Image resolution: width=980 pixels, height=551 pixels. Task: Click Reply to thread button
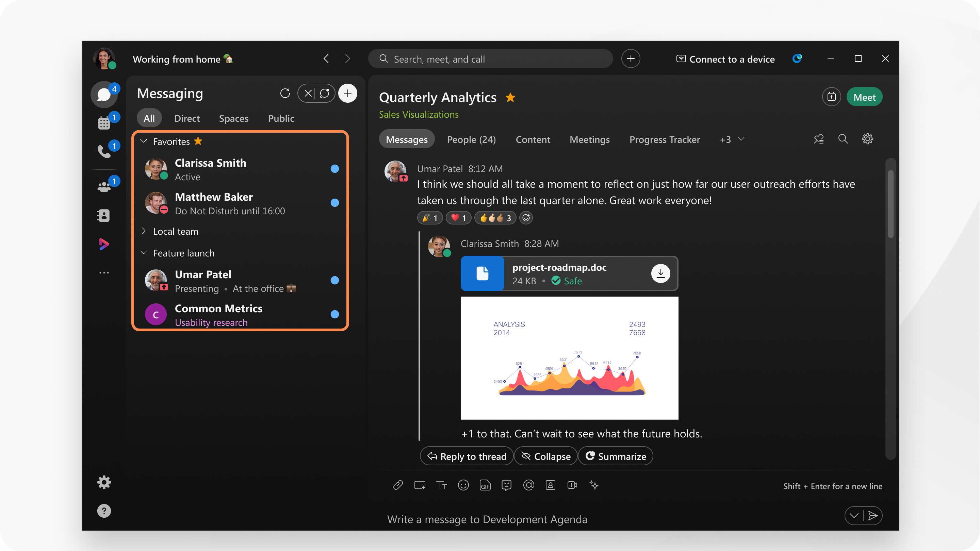(x=467, y=455)
